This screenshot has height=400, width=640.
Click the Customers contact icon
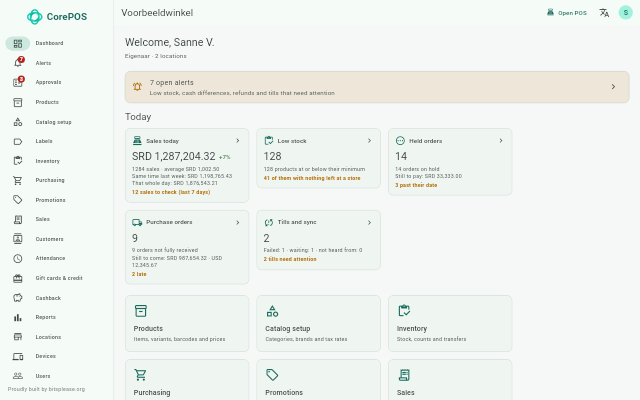18,239
